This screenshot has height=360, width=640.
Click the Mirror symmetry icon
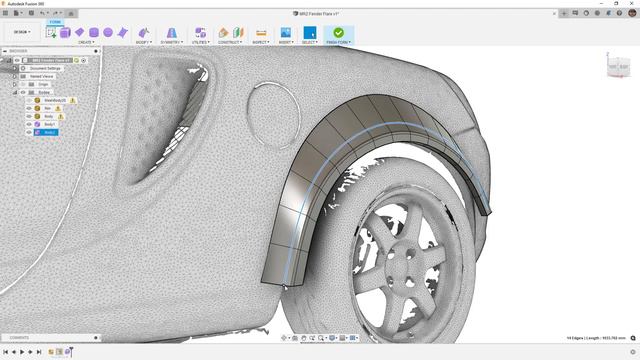tap(172, 33)
